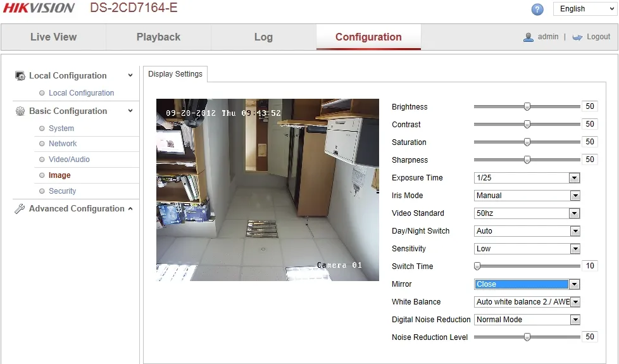Image resolution: width=619 pixels, height=364 pixels.
Task: Open the White Balance dropdown
Action: [527, 302]
